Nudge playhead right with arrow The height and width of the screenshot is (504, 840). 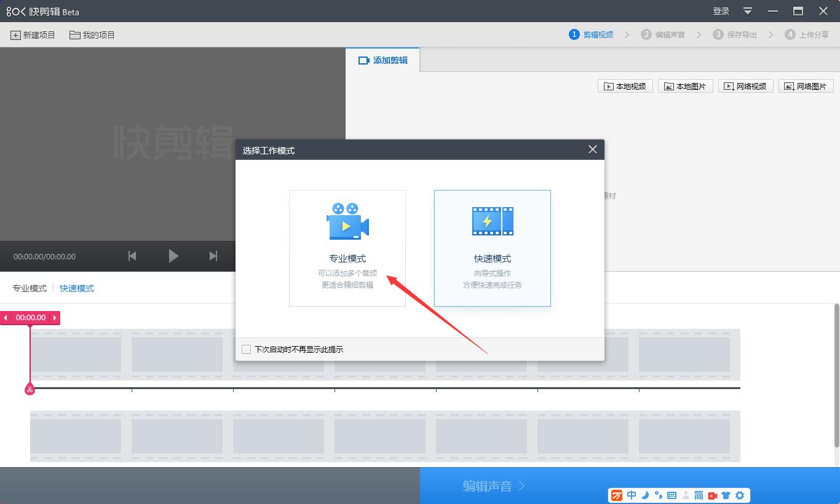pos(55,318)
